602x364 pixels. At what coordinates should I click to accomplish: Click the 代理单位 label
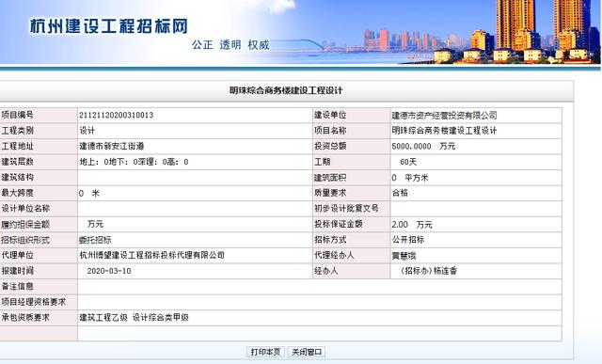17,255
